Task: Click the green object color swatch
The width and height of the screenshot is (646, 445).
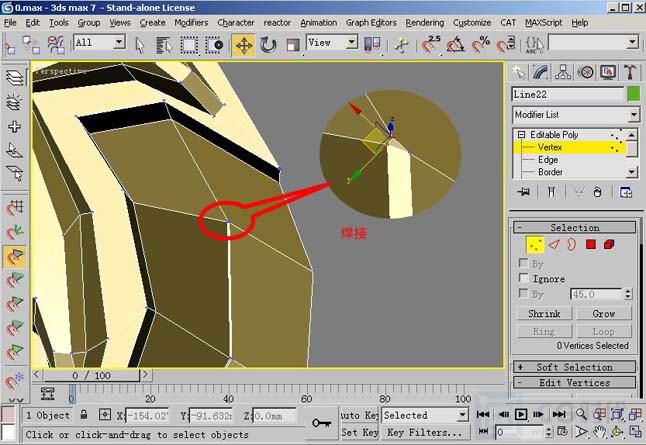Action: coord(633,94)
